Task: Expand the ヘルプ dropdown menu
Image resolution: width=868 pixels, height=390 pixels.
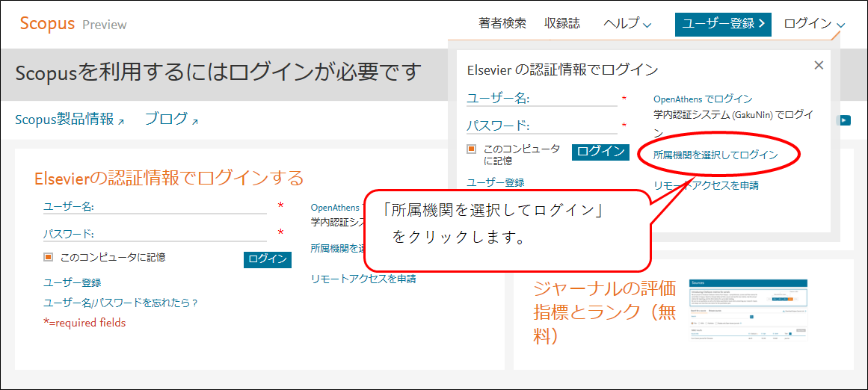Action: (627, 24)
